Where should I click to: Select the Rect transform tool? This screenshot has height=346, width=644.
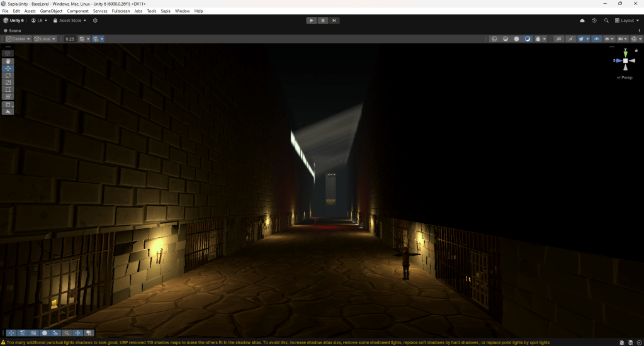coord(8,90)
